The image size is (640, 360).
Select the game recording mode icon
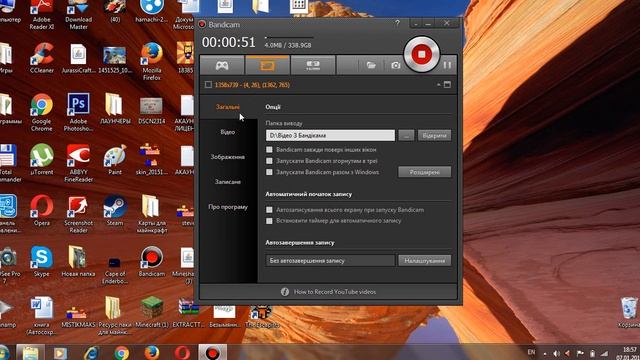point(222,65)
